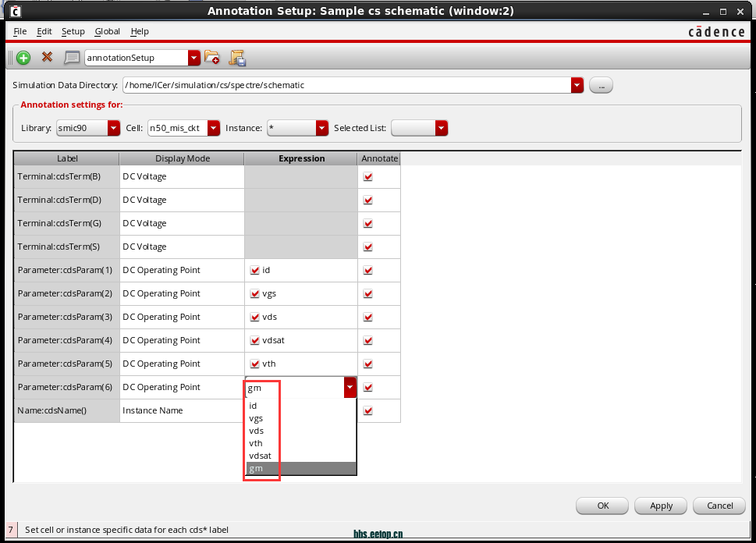Open the Help menu
The height and width of the screenshot is (543, 756).
[140, 31]
